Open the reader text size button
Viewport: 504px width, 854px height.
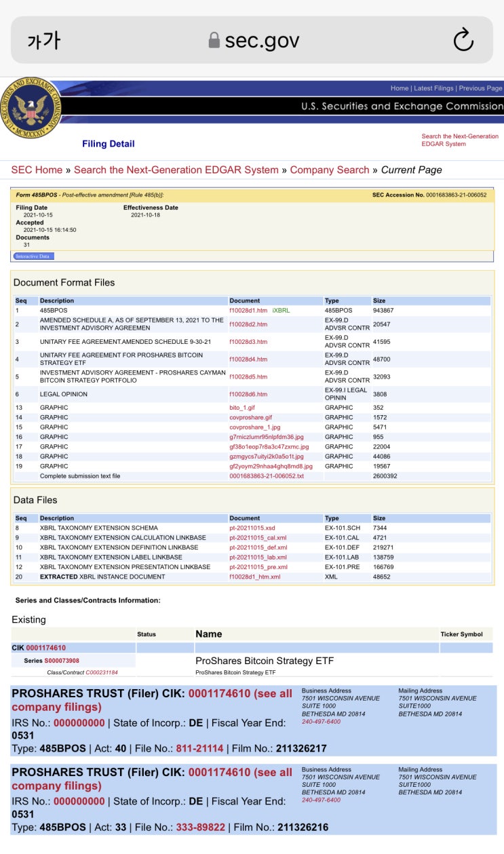click(44, 41)
